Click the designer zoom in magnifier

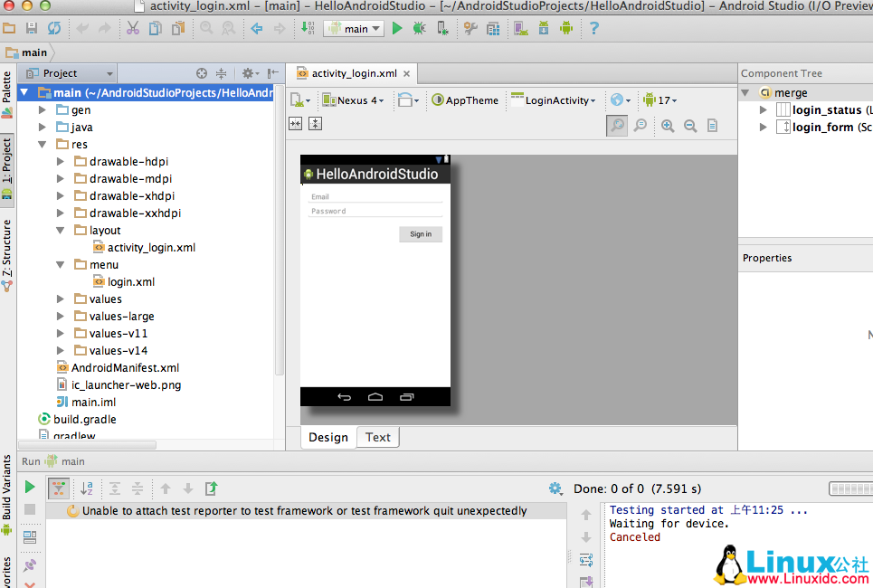pos(668,126)
